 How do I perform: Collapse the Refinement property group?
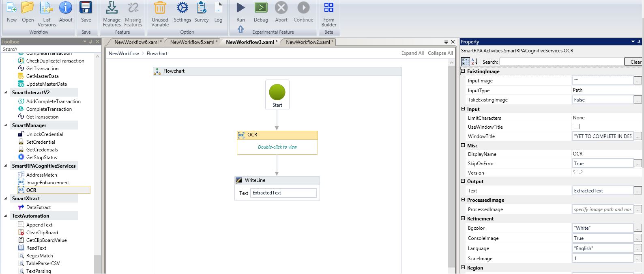(463, 219)
